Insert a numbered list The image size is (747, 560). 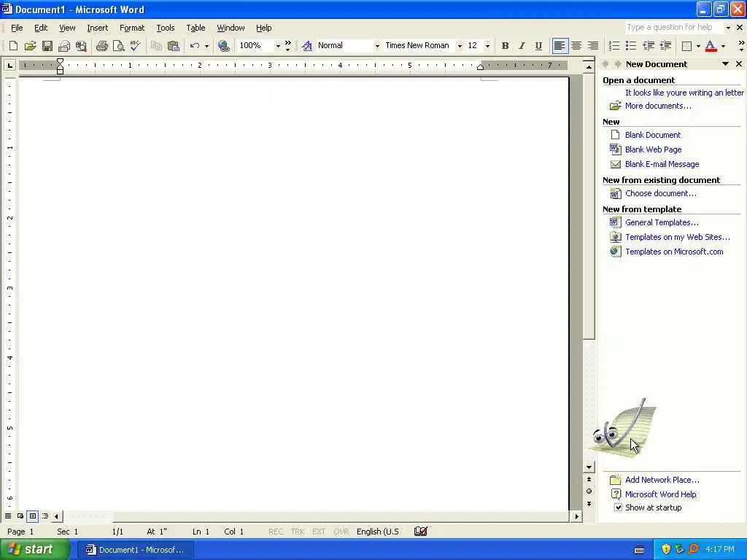click(x=614, y=46)
